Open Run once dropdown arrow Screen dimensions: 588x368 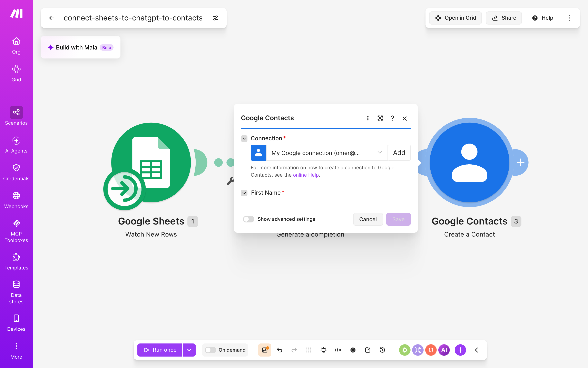pyautogui.click(x=189, y=350)
